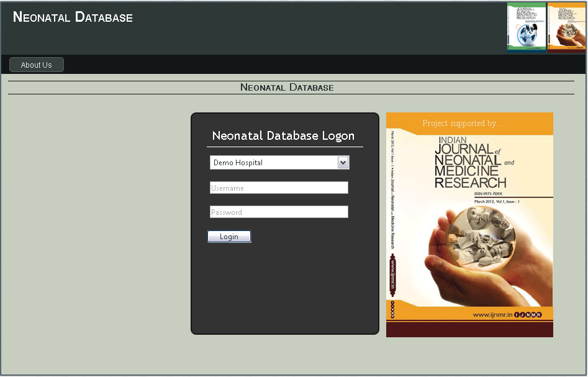Focus the Username input field

click(279, 188)
